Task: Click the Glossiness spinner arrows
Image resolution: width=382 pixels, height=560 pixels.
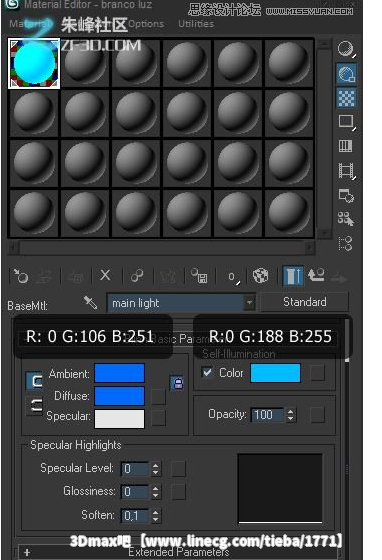Action: 155,492
